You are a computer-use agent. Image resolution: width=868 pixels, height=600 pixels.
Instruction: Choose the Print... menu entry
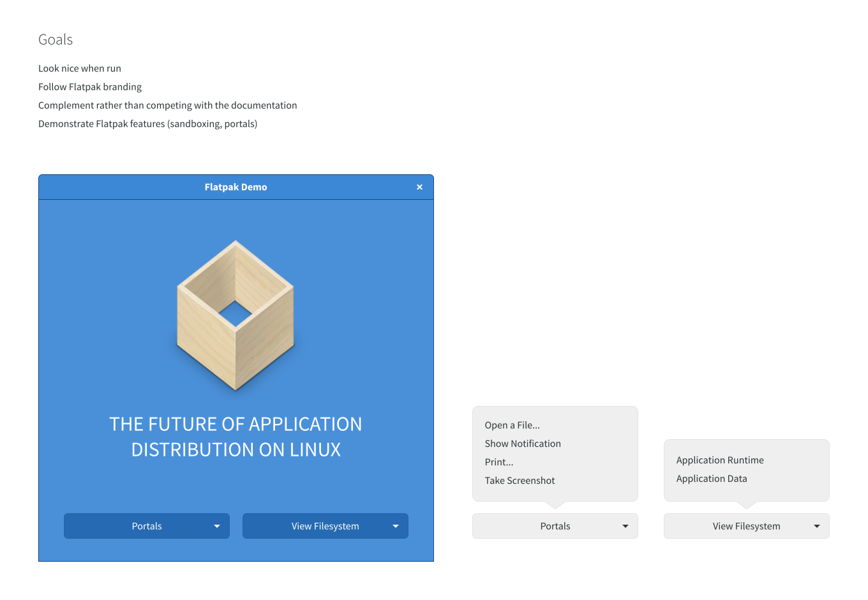[x=499, y=462]
